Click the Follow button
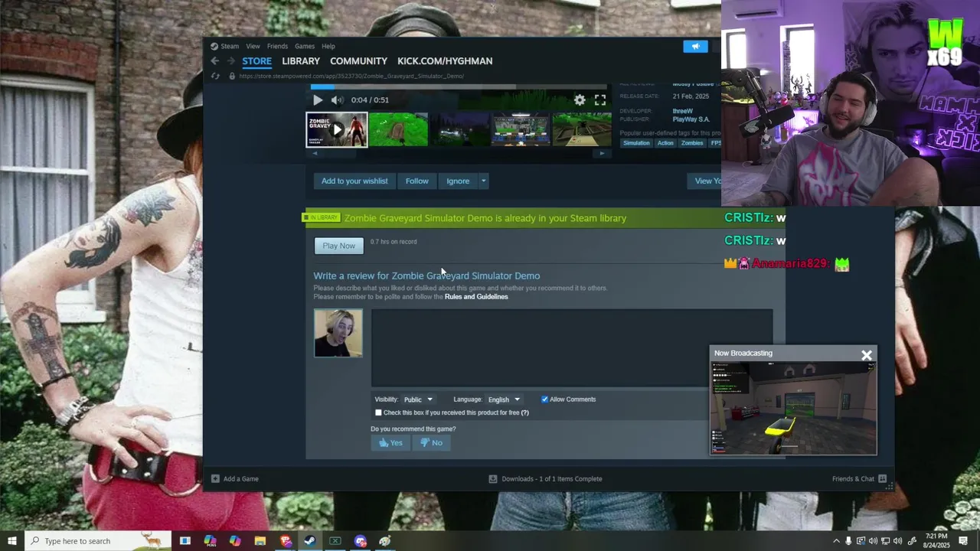The width and height of the screenshot is (980, 551). pos(417,181)
